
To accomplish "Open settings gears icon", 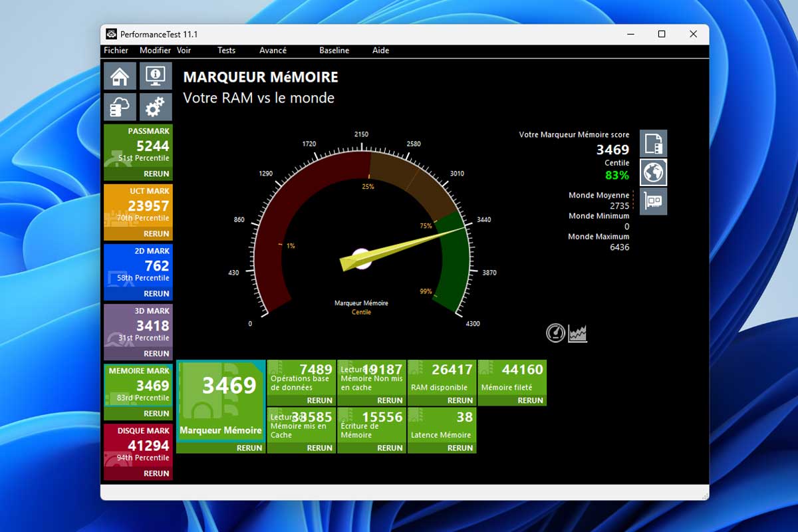I will coord(156,107).
